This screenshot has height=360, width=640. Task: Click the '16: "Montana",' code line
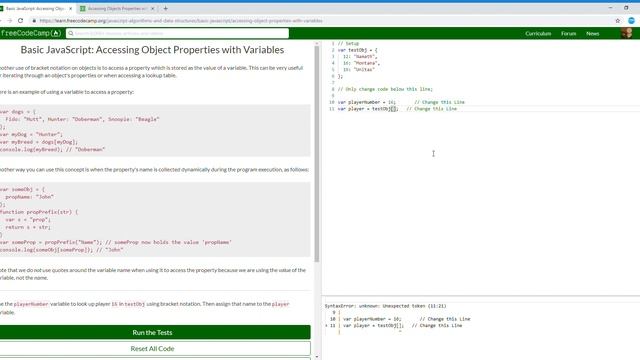coord(361,63)
